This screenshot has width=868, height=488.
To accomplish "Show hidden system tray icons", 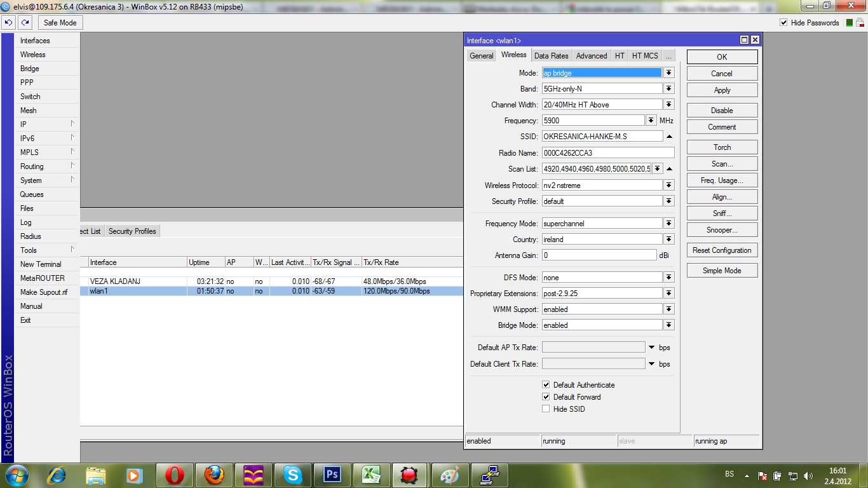I will (x=747, y=476).
